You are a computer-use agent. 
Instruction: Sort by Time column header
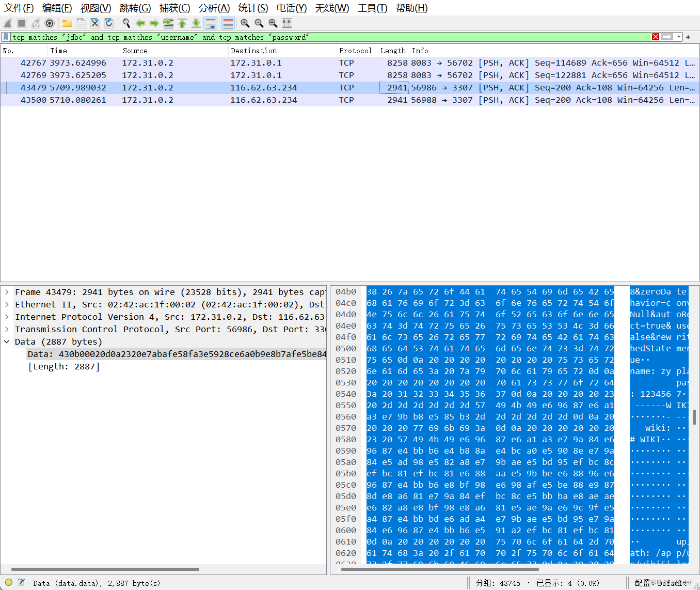point(84,51)
